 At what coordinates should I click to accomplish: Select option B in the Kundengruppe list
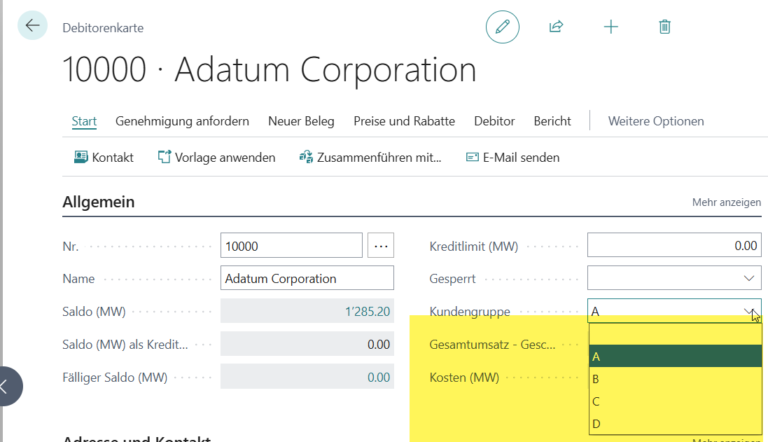596,379
